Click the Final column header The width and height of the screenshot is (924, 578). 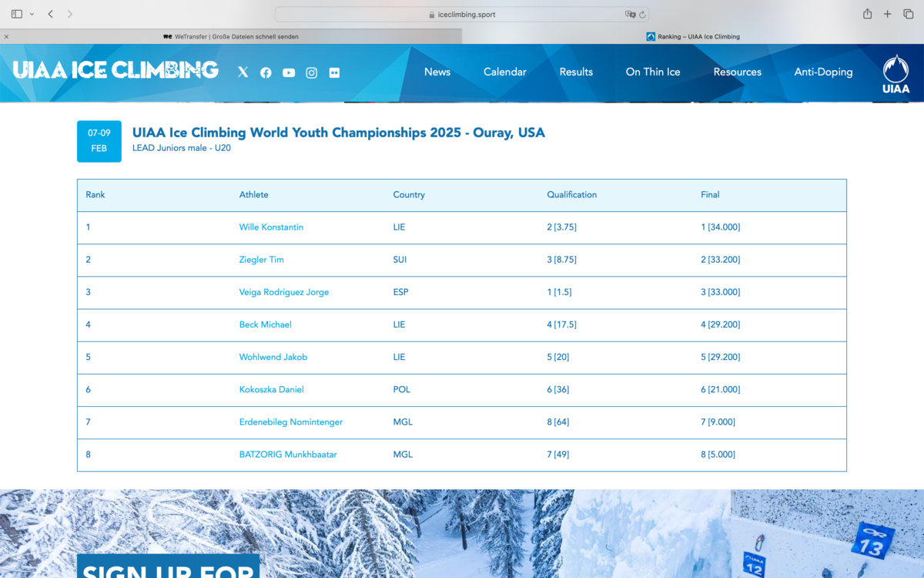pos(710,195)
